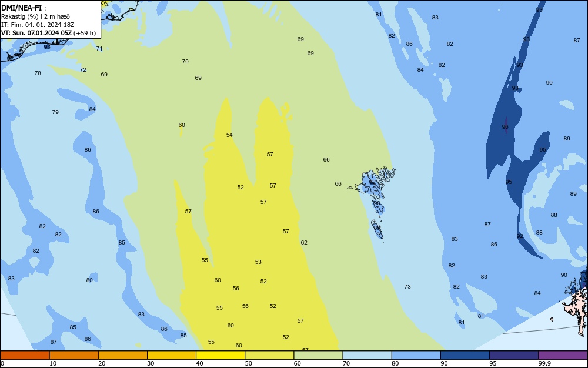Click the humidity value 71 on the map

[x=99, y=49]
